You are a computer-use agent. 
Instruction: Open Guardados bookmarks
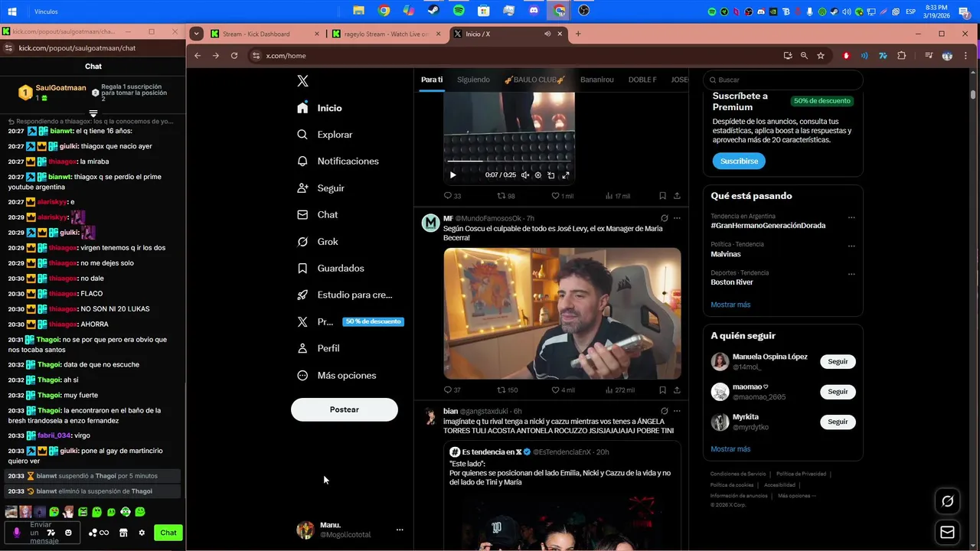coord(330,269)
